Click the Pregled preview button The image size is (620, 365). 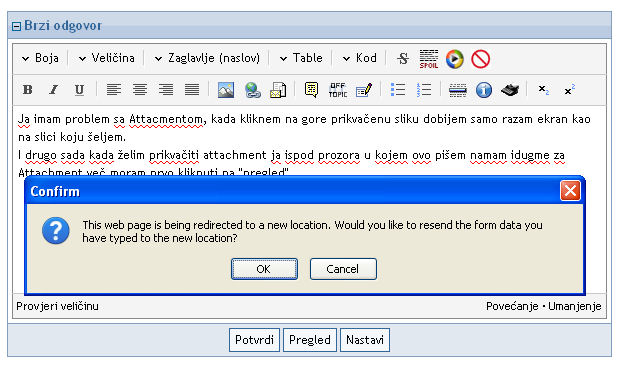(x=310, y=340)
